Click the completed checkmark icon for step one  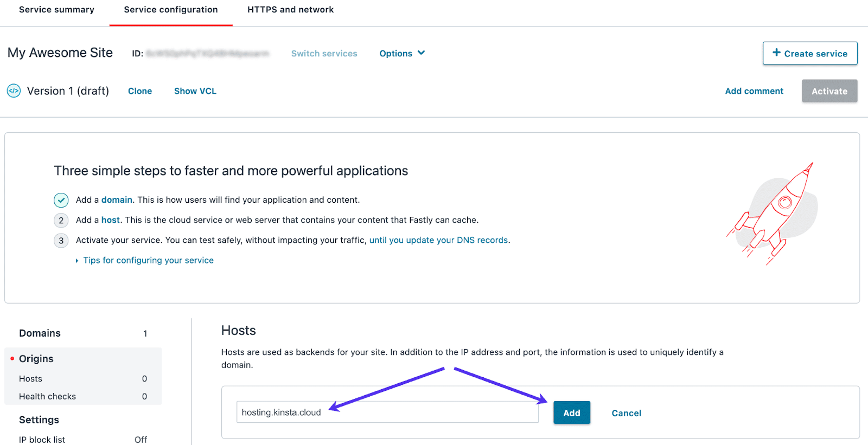pyautogui.click(x=61, y=200)
